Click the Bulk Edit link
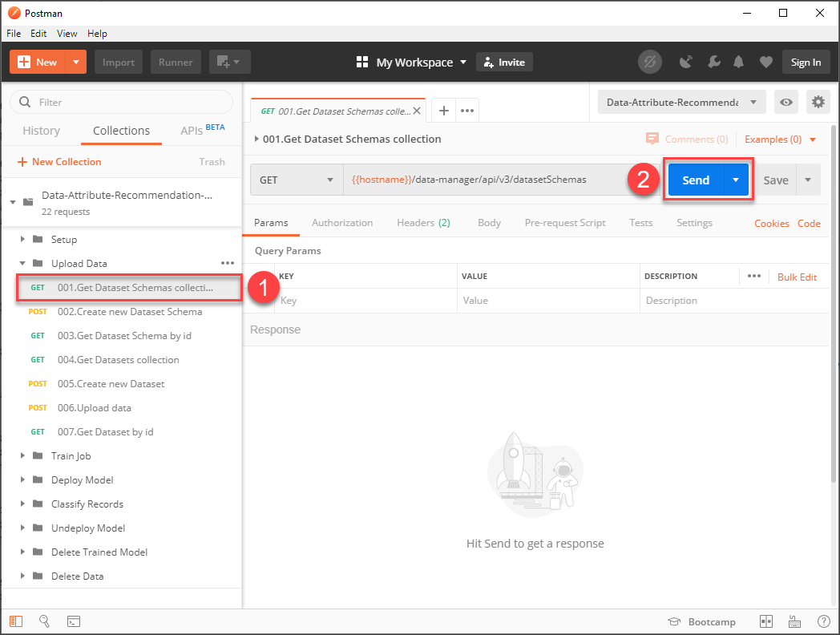 point(797,277)
